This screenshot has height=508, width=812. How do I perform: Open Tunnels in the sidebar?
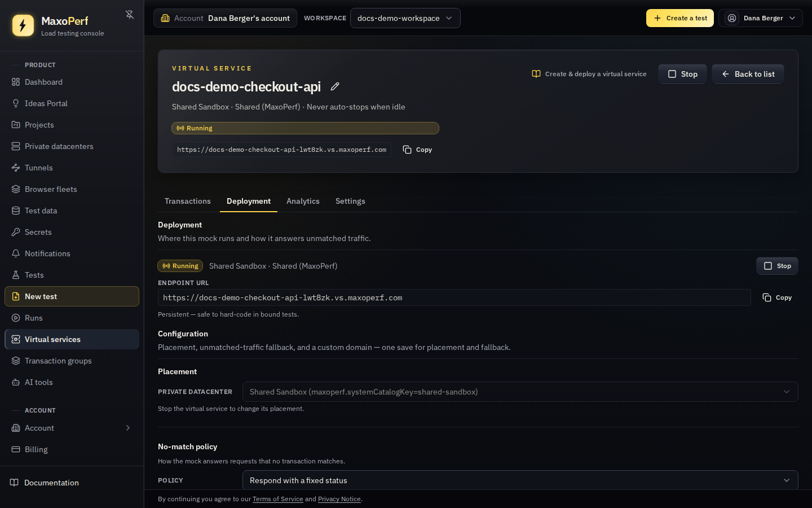coord(72,168)
